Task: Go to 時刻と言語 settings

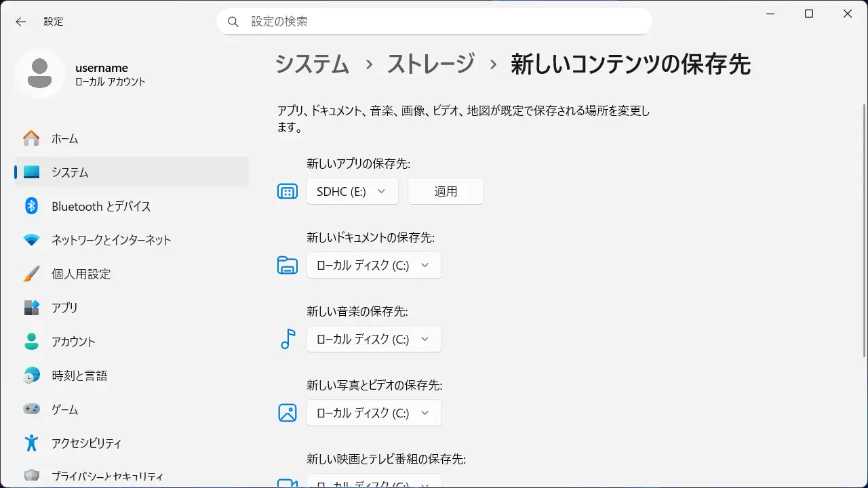Action: tap(79, 375)
